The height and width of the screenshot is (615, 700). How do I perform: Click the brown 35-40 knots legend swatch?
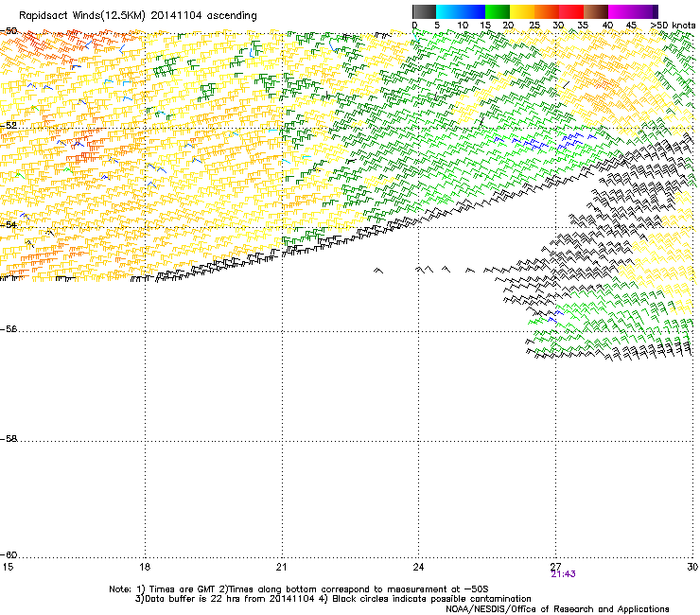point(596,11)
